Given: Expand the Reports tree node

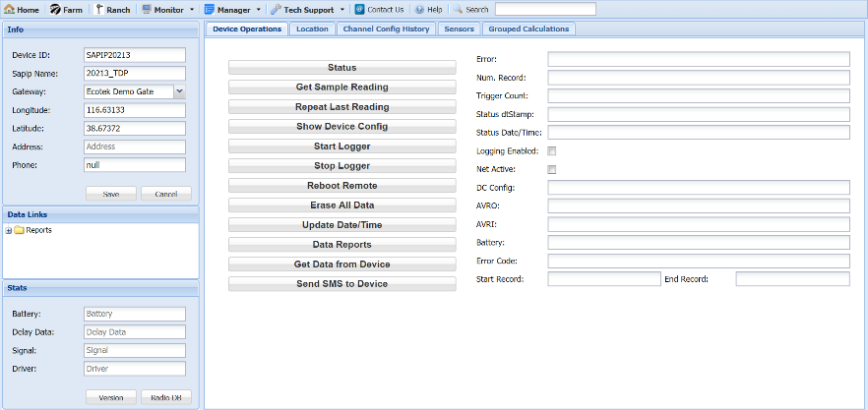Looking at the screenshot, I should coord(9,230).
